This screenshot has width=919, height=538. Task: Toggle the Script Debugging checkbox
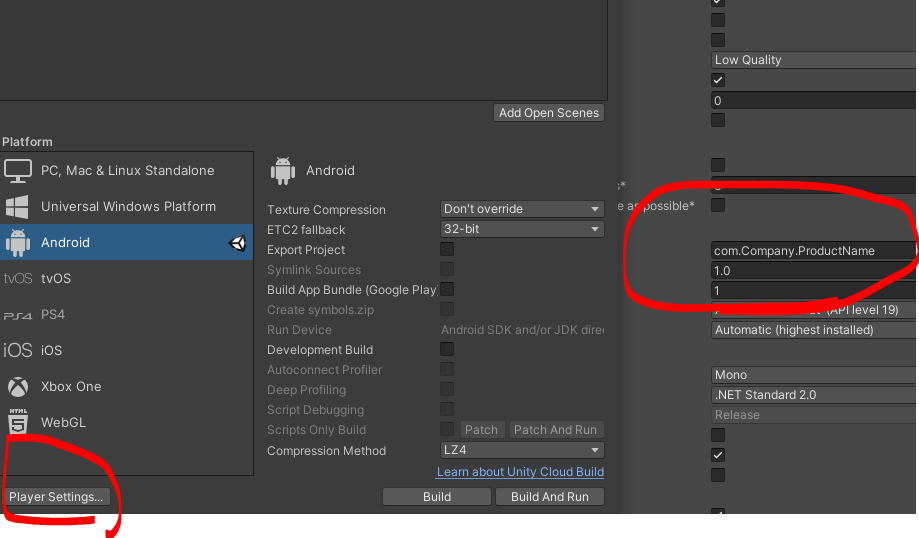[x=447, y=409]
